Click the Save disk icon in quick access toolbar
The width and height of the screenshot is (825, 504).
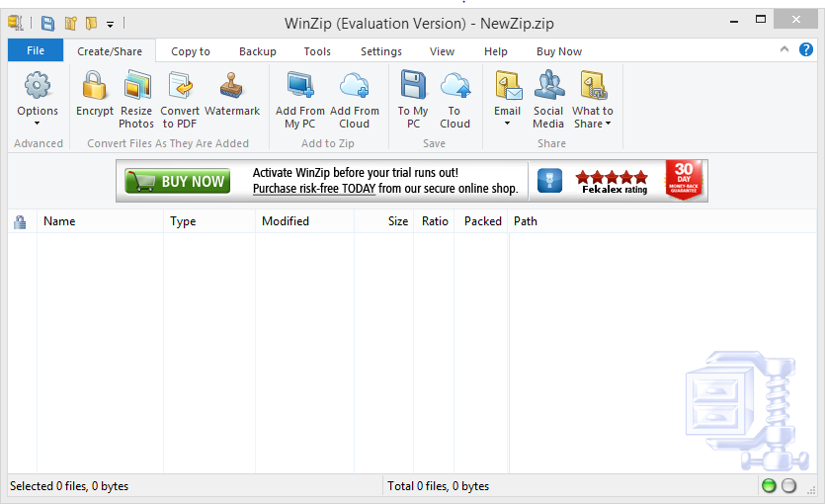tap(47, 23)
